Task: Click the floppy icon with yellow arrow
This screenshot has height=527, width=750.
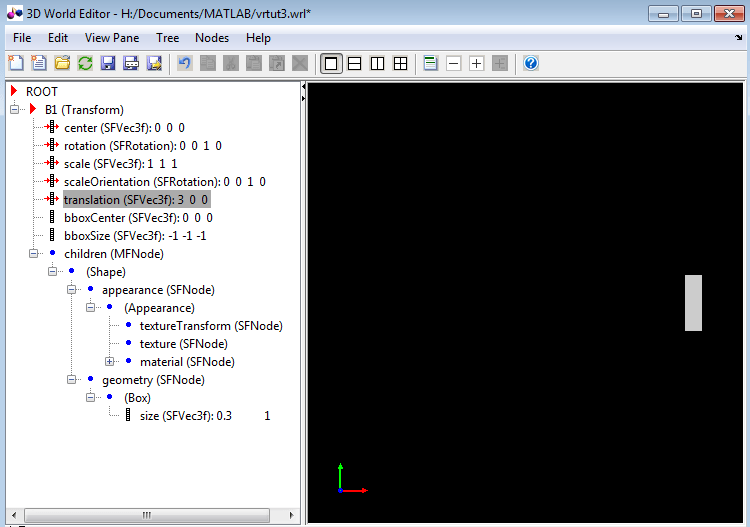Action: click(154, 63)
